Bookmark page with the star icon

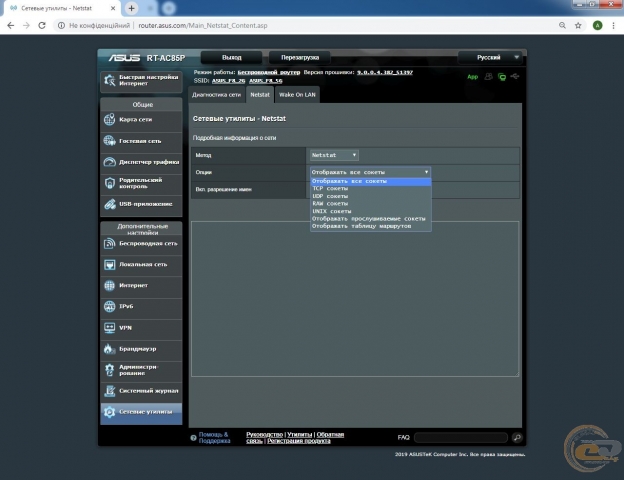pyautogui.click(x=578, y=25)
